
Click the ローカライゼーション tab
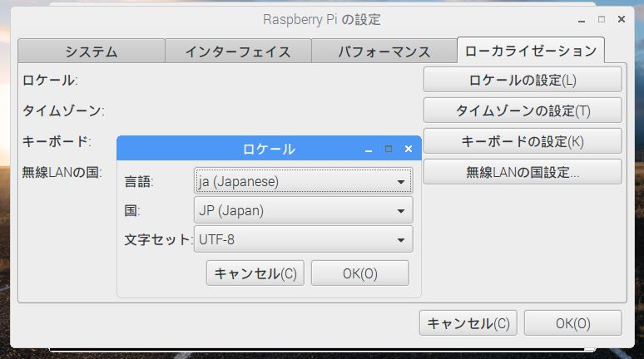[530, 51]
